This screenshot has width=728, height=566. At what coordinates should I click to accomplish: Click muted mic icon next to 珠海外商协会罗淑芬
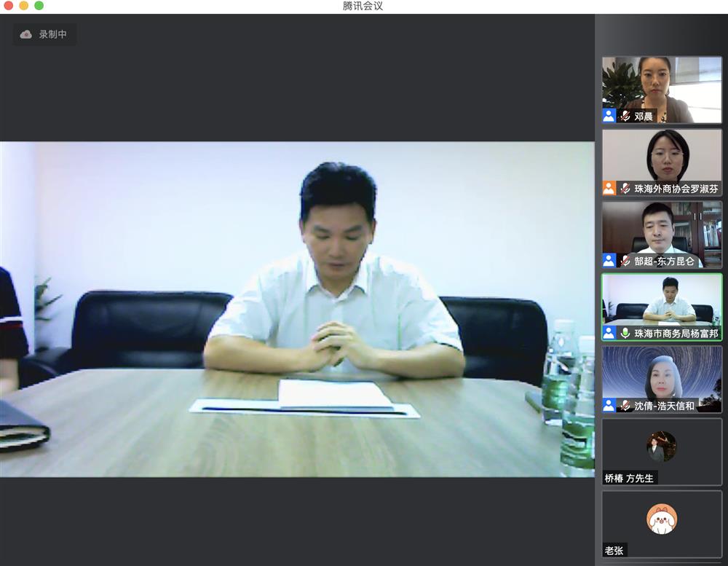click(x=625, y=188)
